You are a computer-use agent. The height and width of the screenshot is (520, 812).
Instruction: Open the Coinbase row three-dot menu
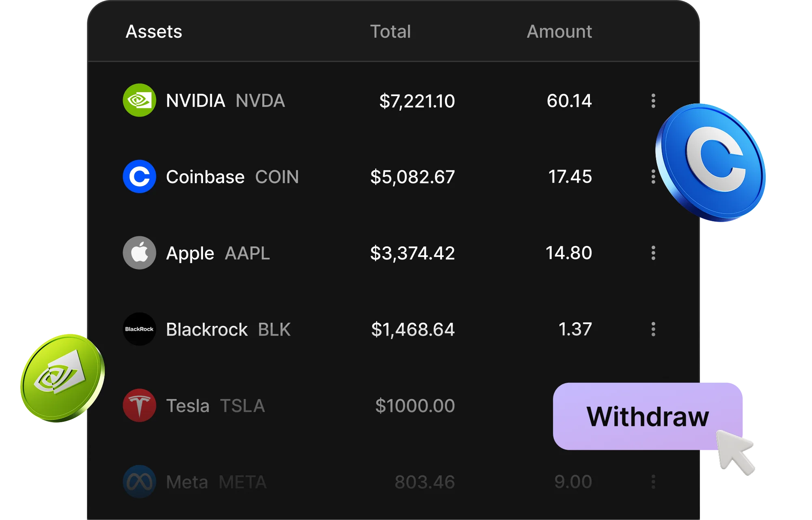coord(653,177)
